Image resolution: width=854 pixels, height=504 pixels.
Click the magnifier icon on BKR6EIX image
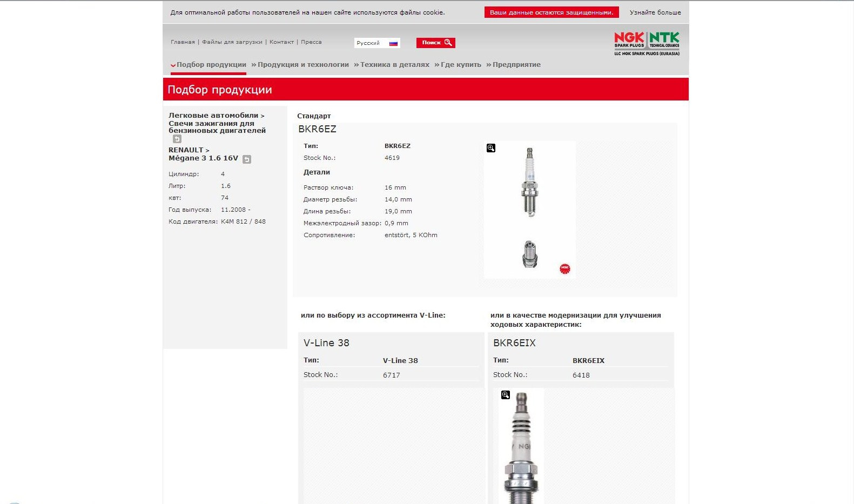506,395
